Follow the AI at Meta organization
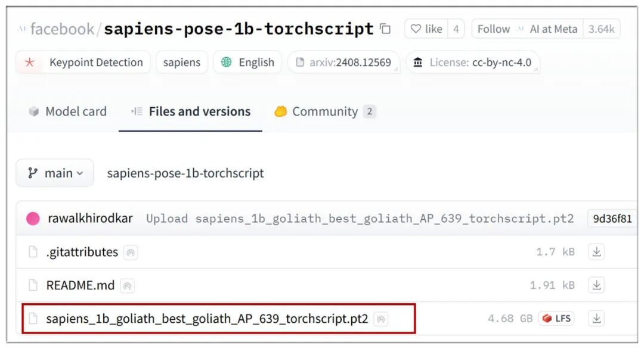The width and height of the screenshot is (644, 349). pos(527,29)
